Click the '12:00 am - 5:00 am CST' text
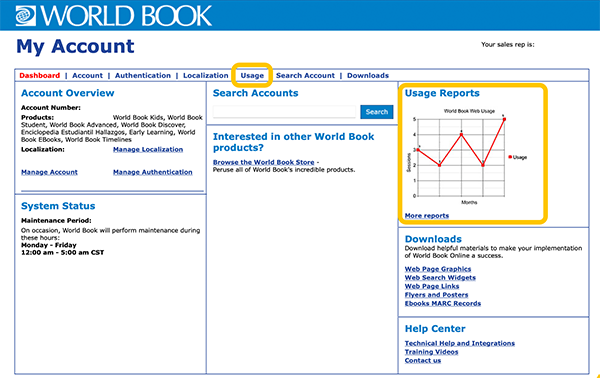Viewport: 600px width, 378px height. pos(62,253)
